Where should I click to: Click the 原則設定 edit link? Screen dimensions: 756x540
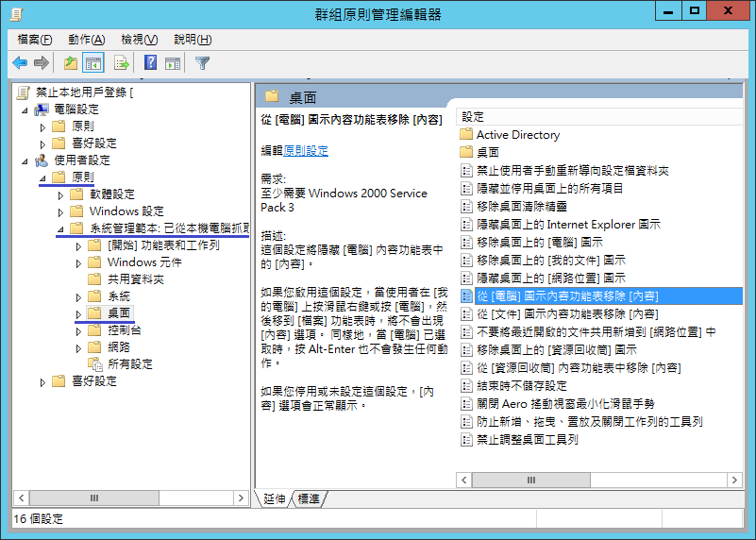pyautogui.click(x=306, y=150)
